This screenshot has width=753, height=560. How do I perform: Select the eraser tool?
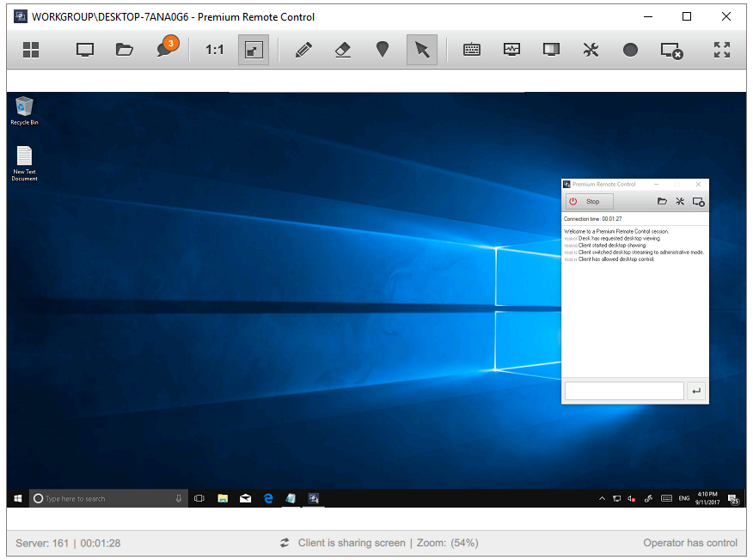343,50
